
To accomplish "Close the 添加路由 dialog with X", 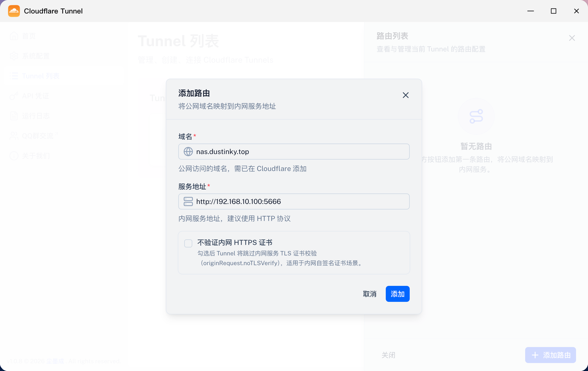I will [405, 95].
